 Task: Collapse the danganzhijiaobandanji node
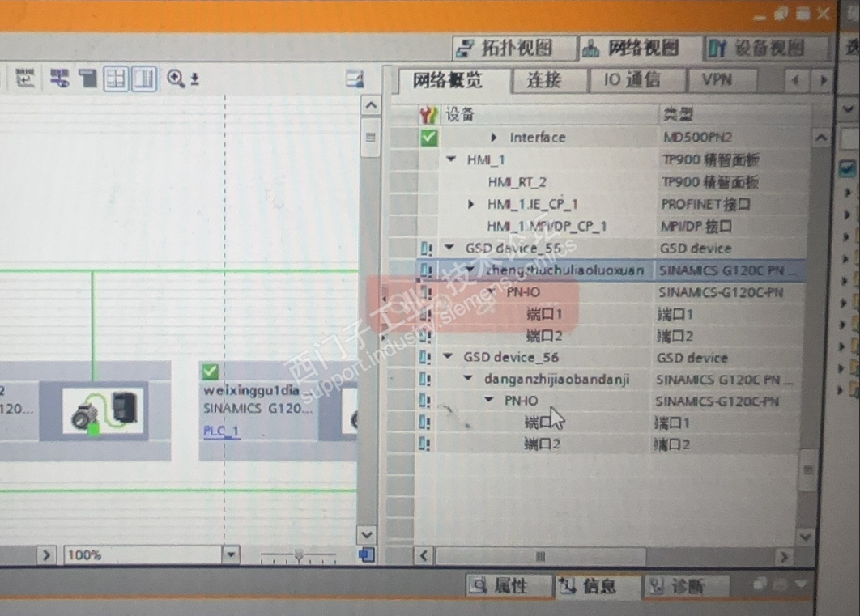point(468,379)
